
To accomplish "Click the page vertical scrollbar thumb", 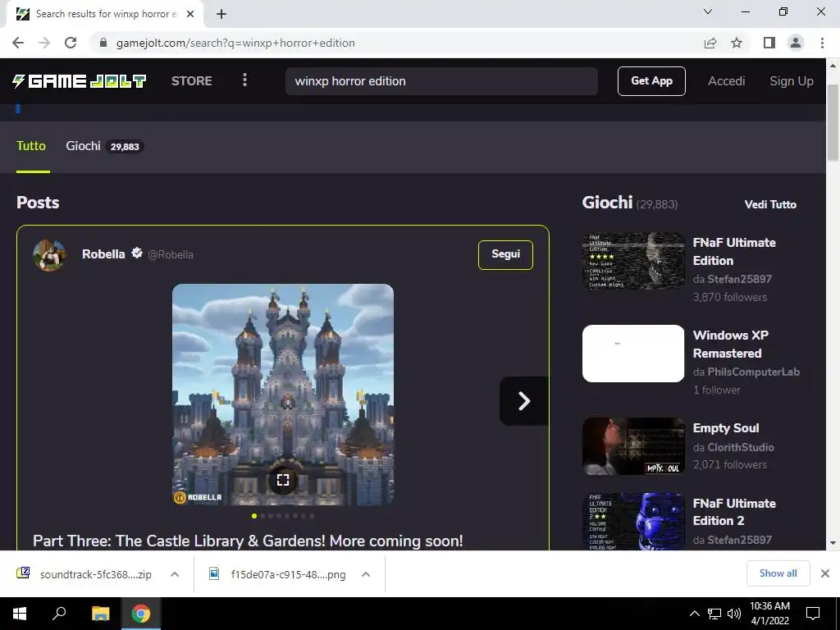I will (x=833, y=122).
